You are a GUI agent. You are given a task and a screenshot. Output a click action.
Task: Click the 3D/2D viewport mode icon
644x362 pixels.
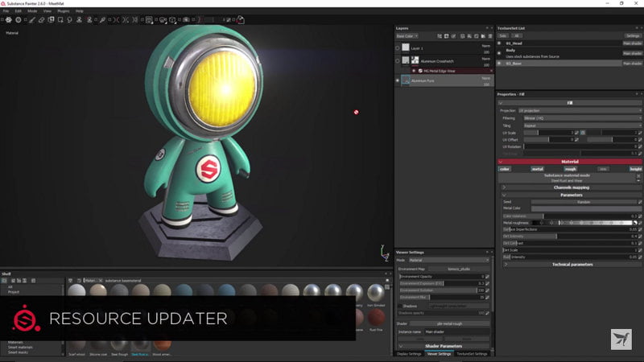pyautogui.click(x=149, y=19)
